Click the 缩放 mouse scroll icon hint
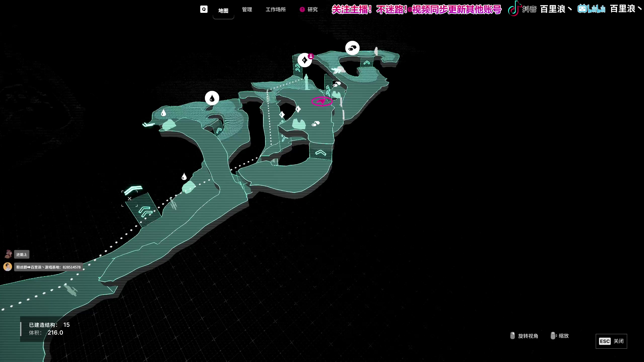Image resolution: width=644 pixels, height=362 pixels. [553, 336]
